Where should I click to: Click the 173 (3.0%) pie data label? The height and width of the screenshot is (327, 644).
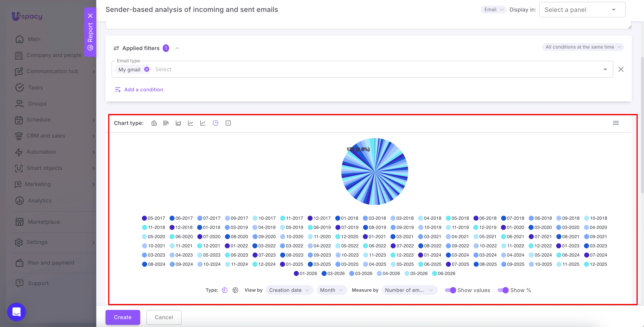358,149
